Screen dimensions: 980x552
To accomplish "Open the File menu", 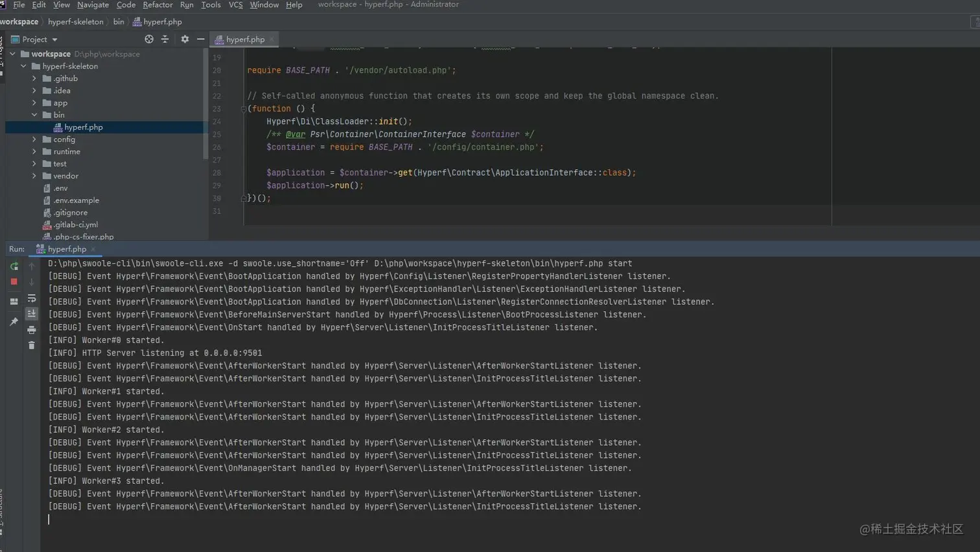I will (19, 5).
